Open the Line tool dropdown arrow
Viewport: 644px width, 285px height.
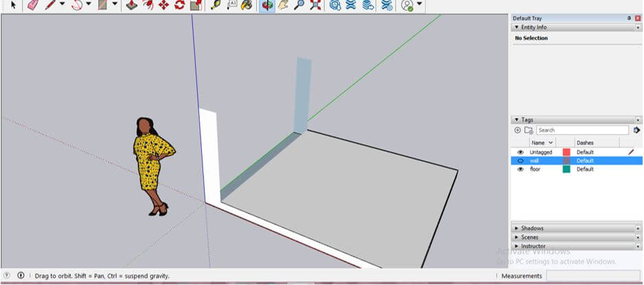[62, 4]
